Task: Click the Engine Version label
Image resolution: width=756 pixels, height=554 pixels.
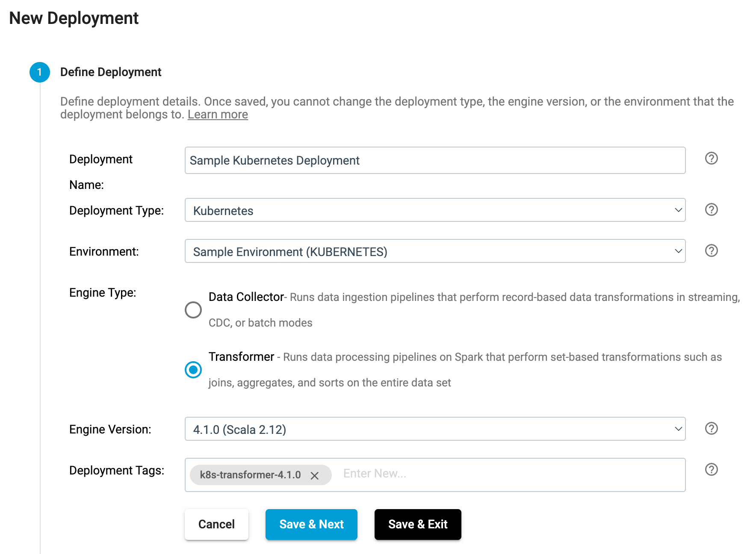Action: tap(110, 429)
